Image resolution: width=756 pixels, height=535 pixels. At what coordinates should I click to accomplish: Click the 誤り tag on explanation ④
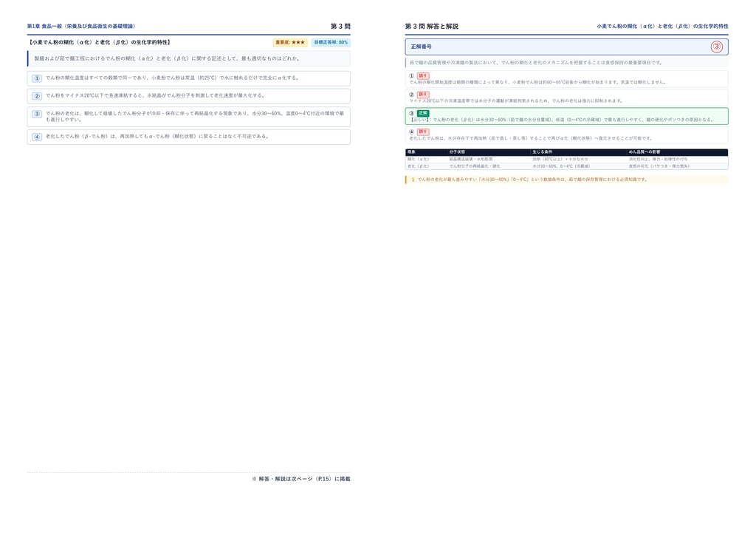pyautogui.click(x=423, y=132)
